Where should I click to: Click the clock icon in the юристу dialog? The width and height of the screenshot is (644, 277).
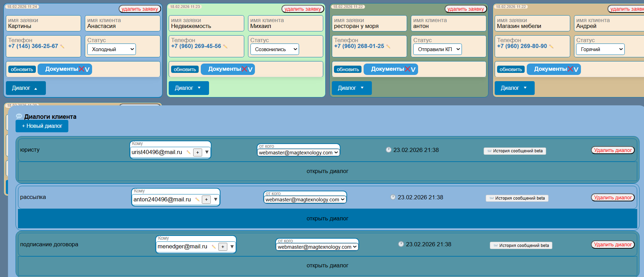[x=388, y=150]
